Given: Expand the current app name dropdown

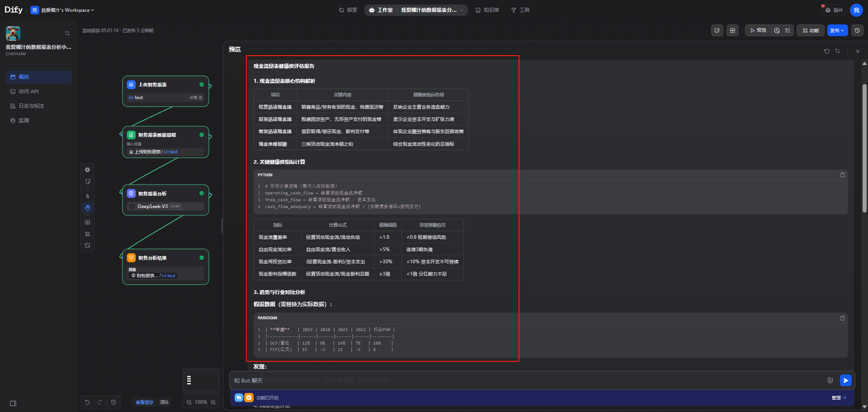Looking at the screenshot, I should point(432,10).
